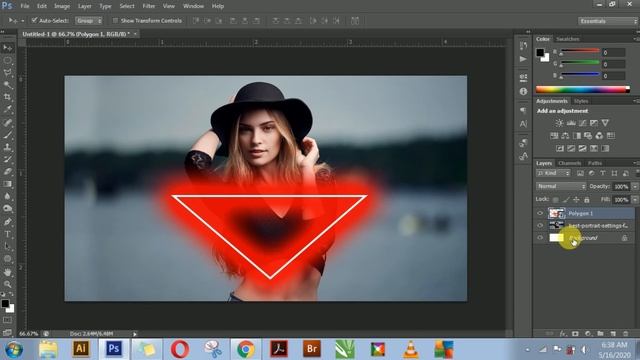Viewport: 640px width, 360px height.
Task: Select the Horizontal Type tool
Action: pyautogui.click(x=7, y=234)
